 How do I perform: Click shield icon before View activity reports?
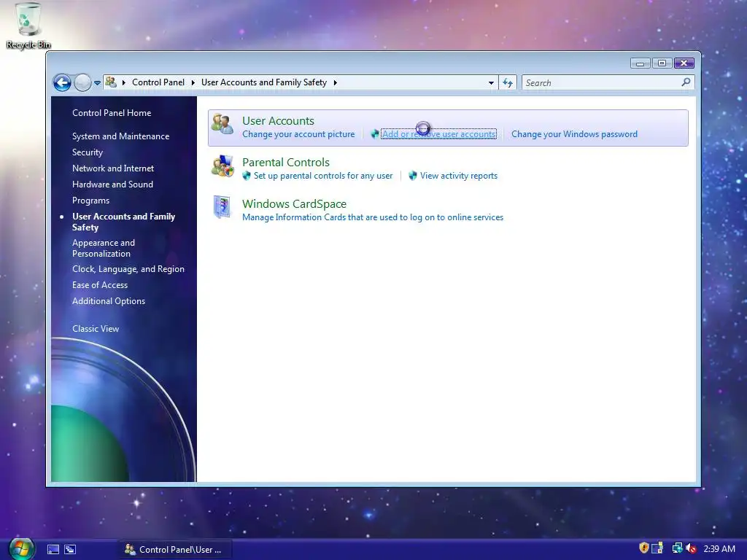tap(413, 176)
